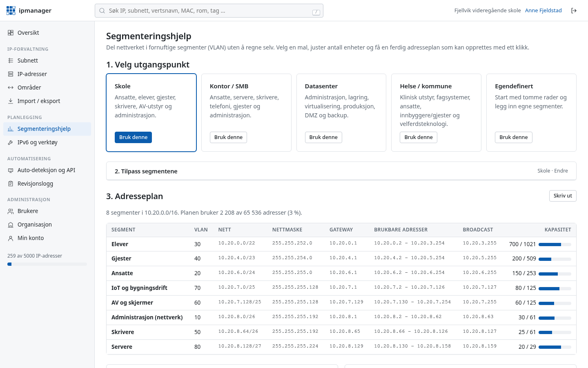Screen dimensions: 588x368
Task: Focus the IP and subnet search field
Action: pyautogui.click(x=209, y=11)
